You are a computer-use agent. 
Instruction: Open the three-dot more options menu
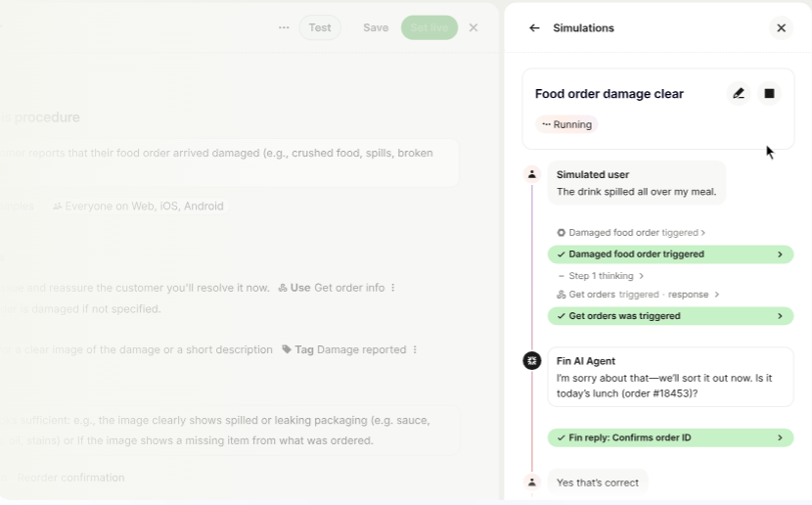[x=284, y=27]
